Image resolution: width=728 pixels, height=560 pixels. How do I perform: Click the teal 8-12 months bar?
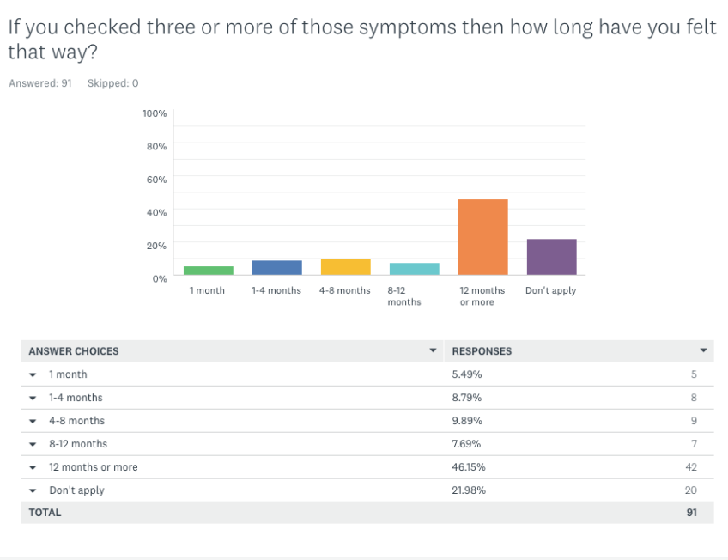coord(414,269)
